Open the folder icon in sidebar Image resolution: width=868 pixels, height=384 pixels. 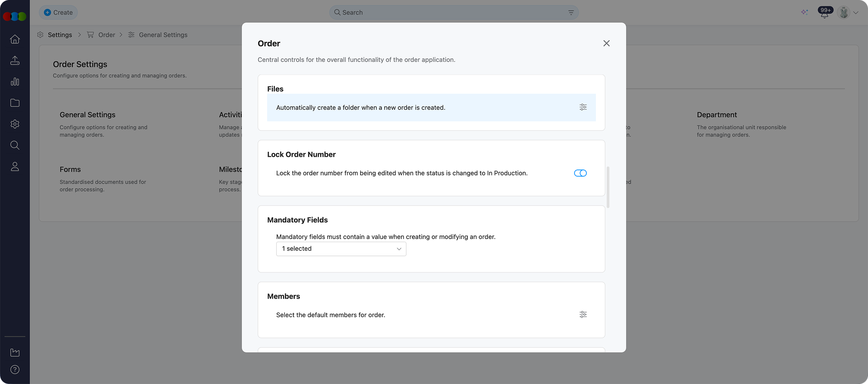pos(15,103)
